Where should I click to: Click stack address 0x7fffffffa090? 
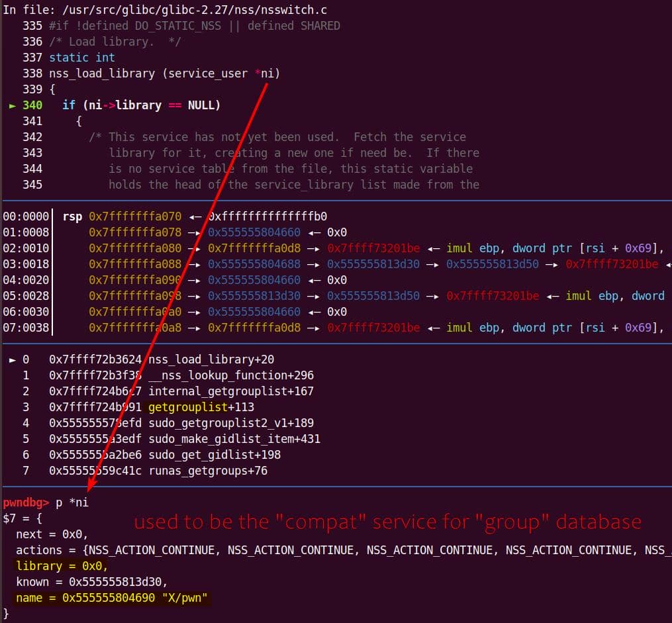[135, 280]
